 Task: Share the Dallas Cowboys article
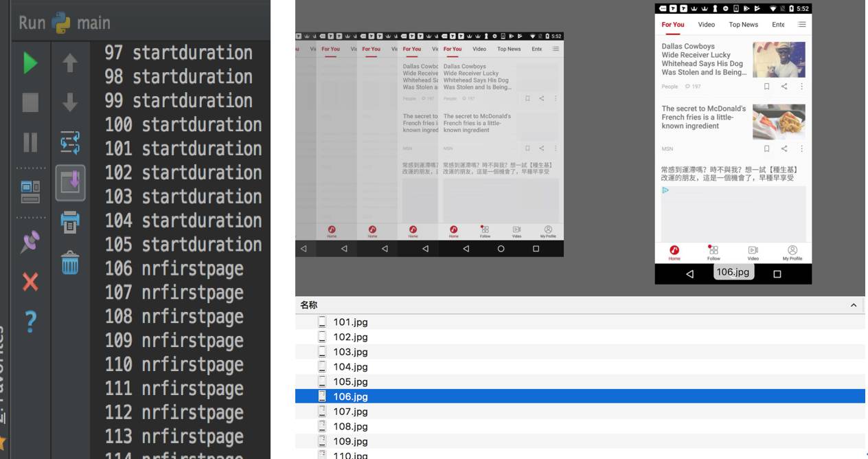(x=784, y=87)
